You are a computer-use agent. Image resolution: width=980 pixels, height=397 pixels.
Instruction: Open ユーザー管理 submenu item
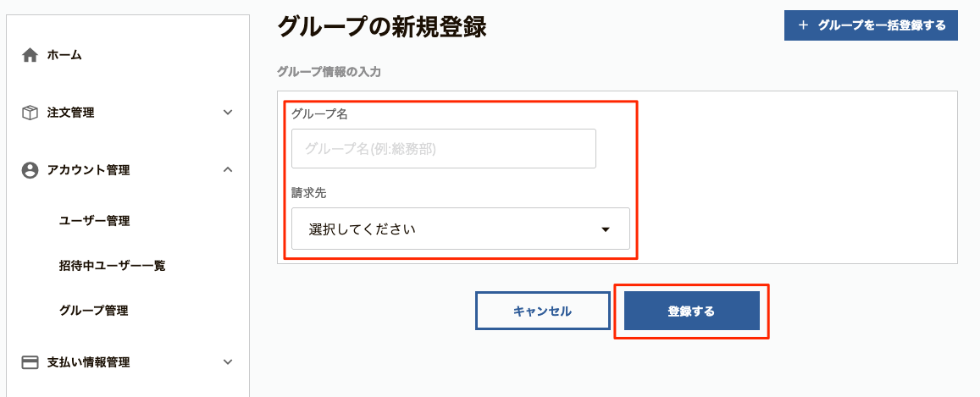94,221
